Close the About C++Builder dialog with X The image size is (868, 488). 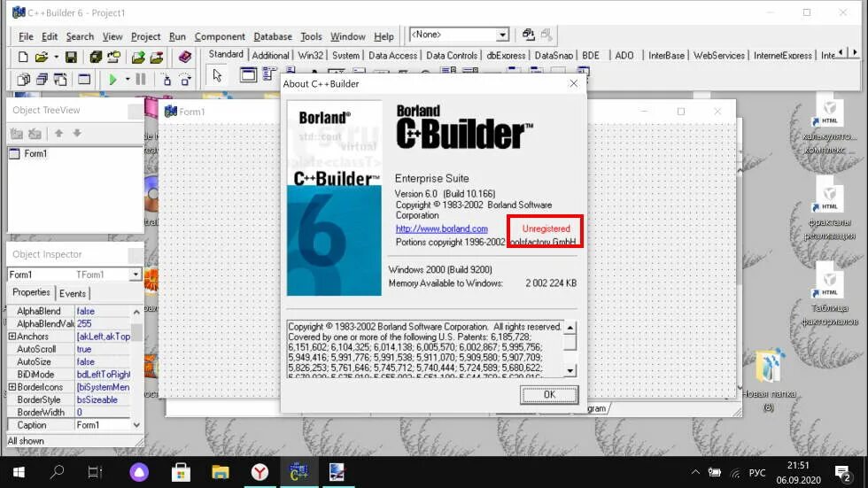coord(574,83)
